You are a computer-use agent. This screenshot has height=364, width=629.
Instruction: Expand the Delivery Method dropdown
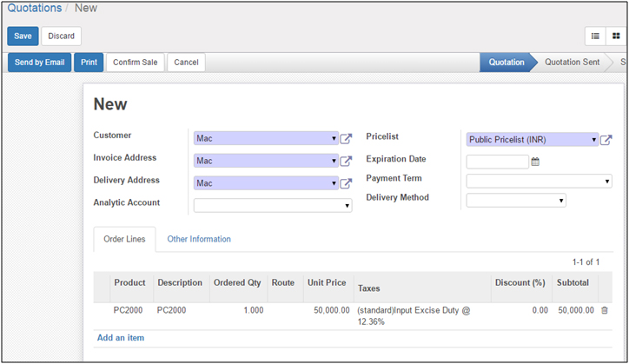[x=561, y=201]
